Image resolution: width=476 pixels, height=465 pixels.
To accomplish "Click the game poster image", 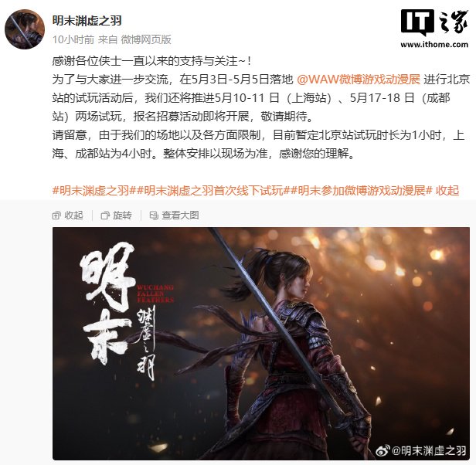I will coord(261,343).
